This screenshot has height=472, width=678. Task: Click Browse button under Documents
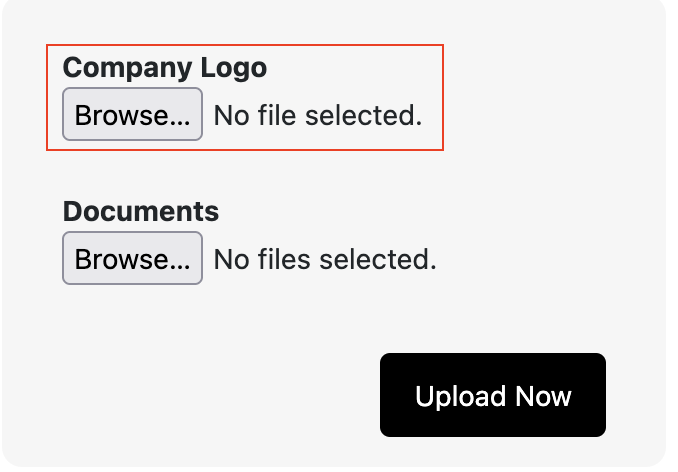(x=132, y=259)
